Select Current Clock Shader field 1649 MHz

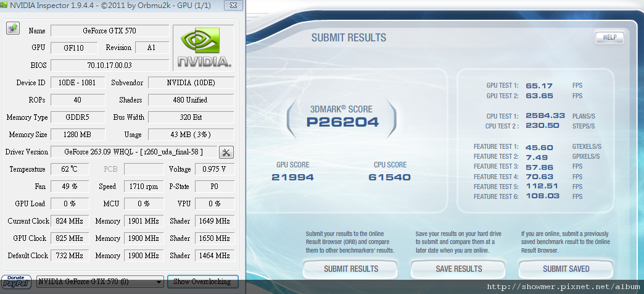pos(215,220)
